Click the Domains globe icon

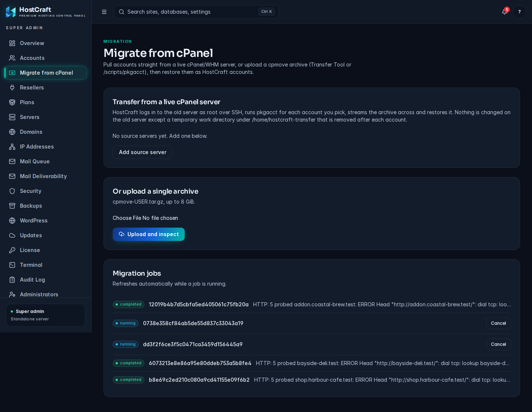(12, 132)
